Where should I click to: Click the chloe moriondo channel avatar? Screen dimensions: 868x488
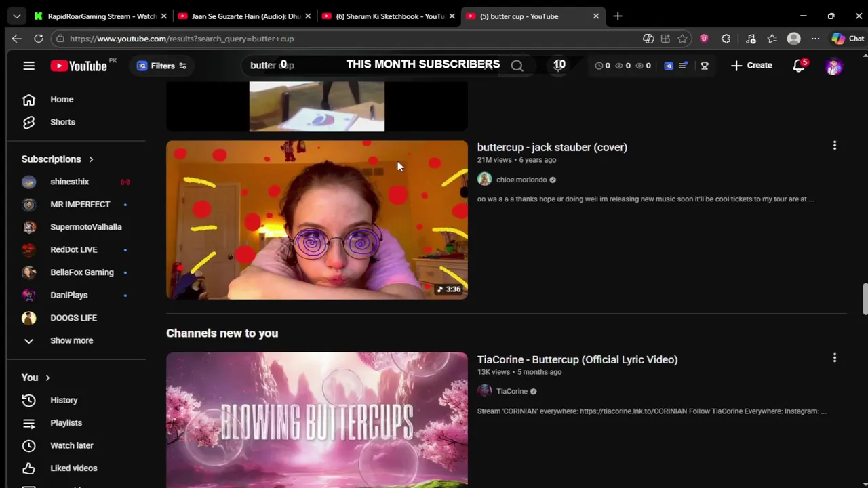click(484, 179)
